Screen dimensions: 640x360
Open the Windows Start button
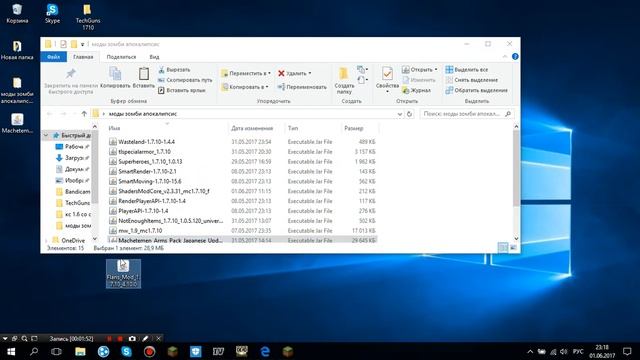11,351
